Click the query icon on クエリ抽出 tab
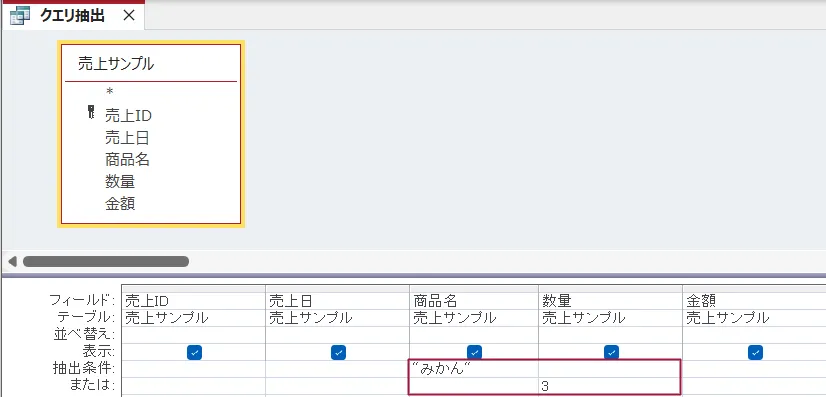This screenshot has width=826, height=397. (x=17, y=16)
